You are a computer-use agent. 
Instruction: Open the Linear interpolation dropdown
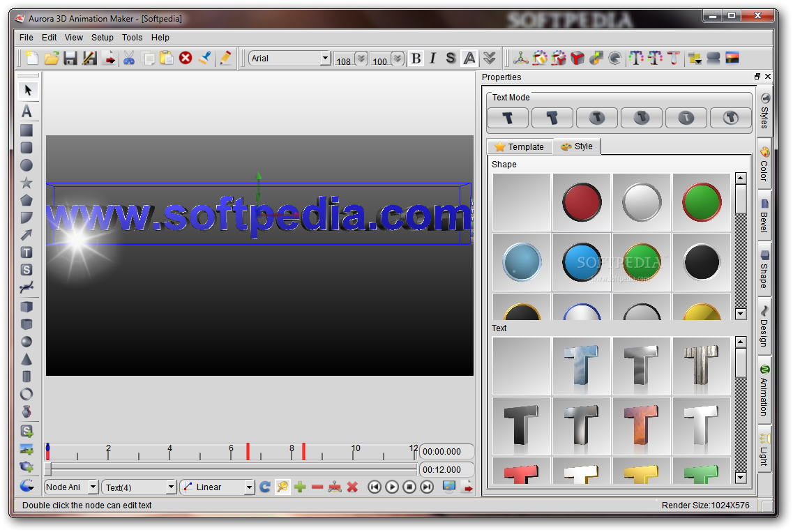(249, 487)
